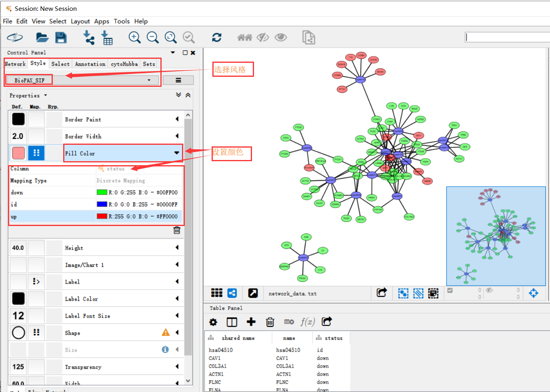Image resolution: width=550 pixels, height=392 pixels.
Task: Expand the Border Paint property arrow
Action: tap(177, 119)
